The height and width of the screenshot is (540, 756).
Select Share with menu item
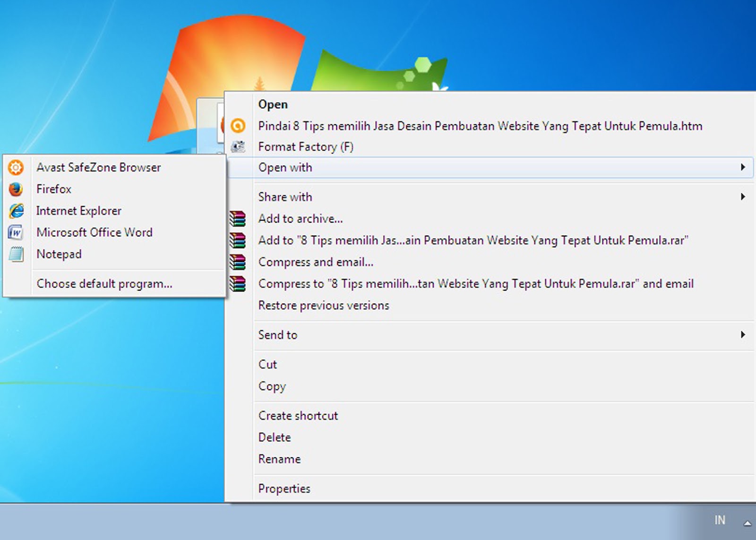(x=490, y=197)
